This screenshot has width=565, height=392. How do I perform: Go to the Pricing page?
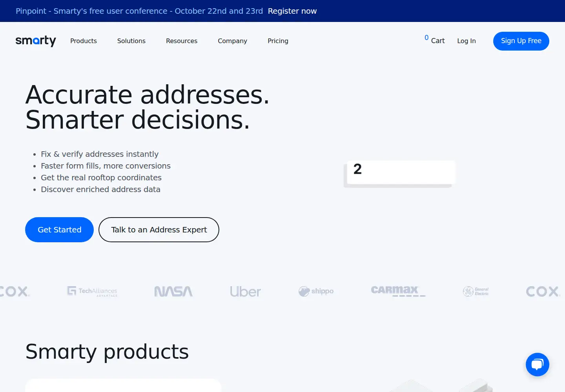[x=278, y=41]
